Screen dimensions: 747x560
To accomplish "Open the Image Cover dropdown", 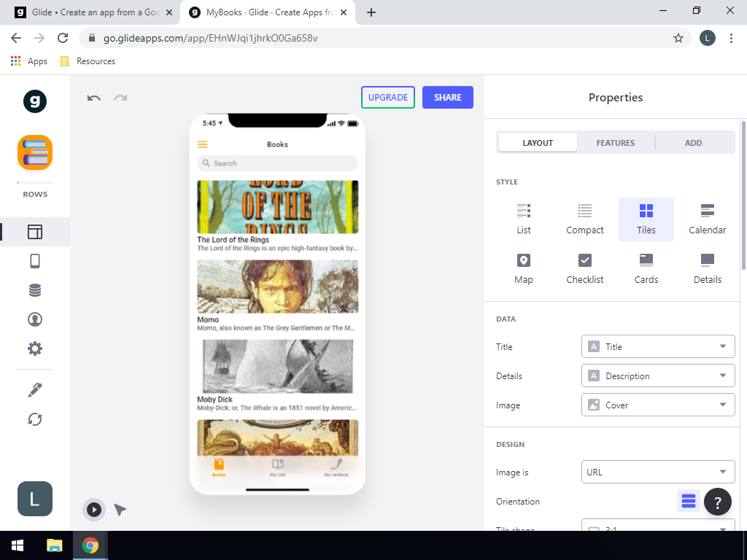I will 658,405.
